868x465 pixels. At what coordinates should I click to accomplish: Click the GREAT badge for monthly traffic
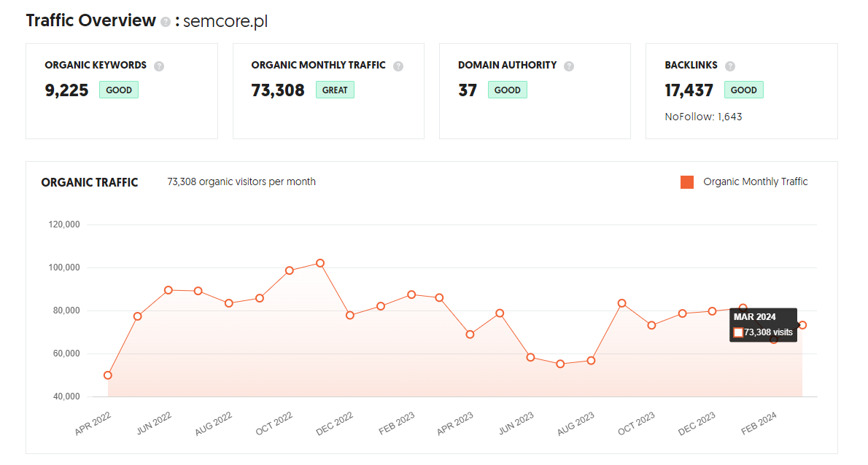[x=335, y=90]
